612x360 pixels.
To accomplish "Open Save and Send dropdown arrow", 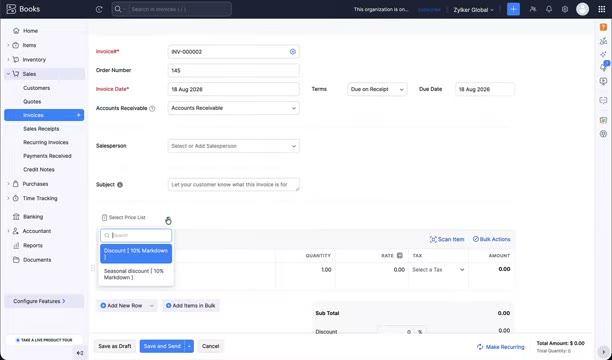I will [189, 346].
